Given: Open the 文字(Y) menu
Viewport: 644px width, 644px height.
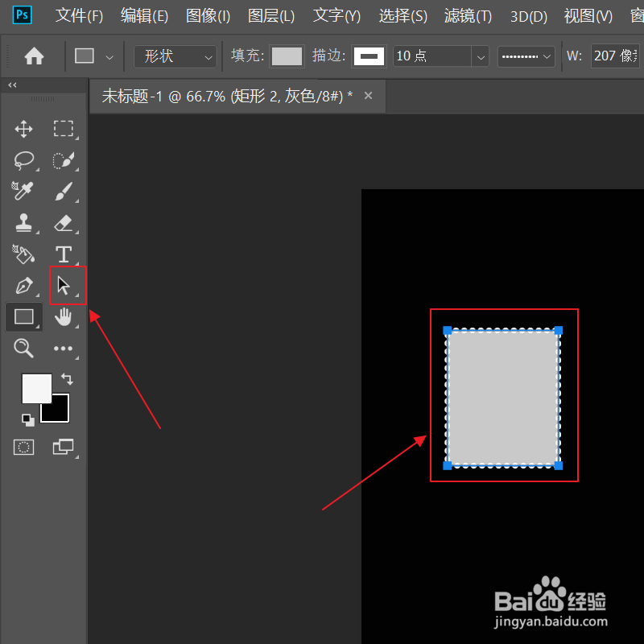Looking at the screenshot, I should [x=336, y=16].
